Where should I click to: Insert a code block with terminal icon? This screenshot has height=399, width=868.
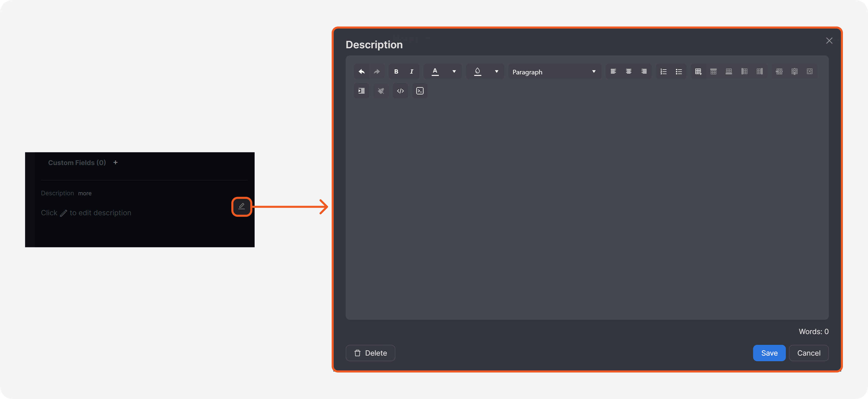pos(420,91)
